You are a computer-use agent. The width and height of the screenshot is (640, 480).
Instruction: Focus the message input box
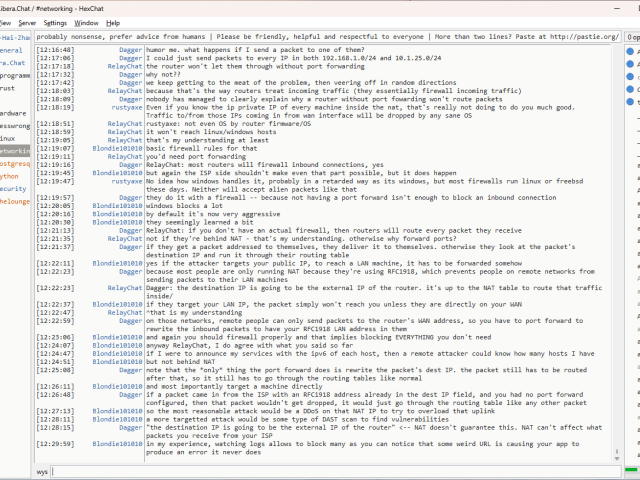330,470
